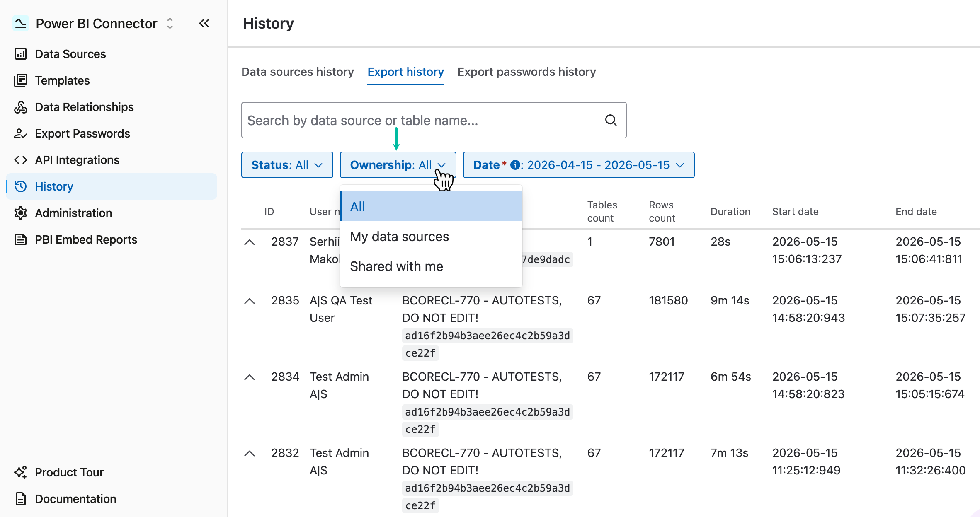Viewport: 980px width, 517px height.
Task: Click the Power BI Connector logo icon
Action: [20, 23]
